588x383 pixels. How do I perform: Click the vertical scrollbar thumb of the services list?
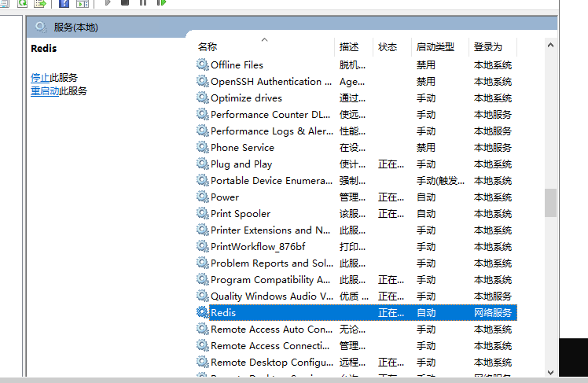[550, 203]
